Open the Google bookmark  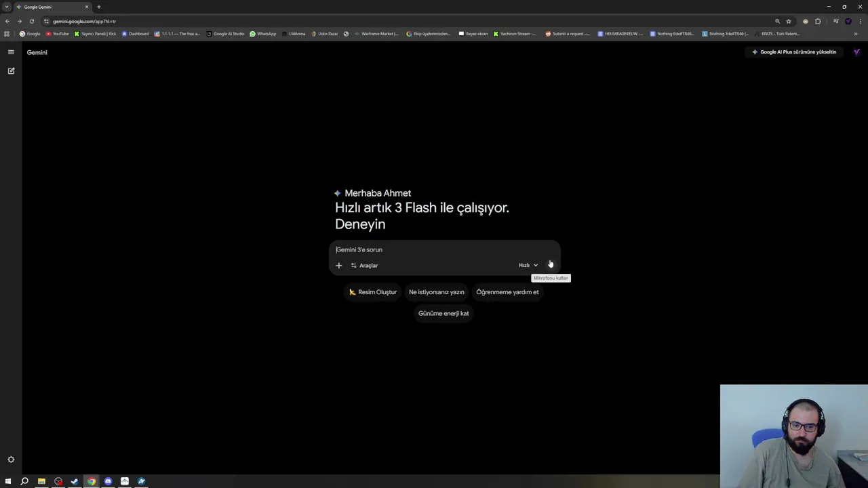pyautogui.click(x=31, y=34)
